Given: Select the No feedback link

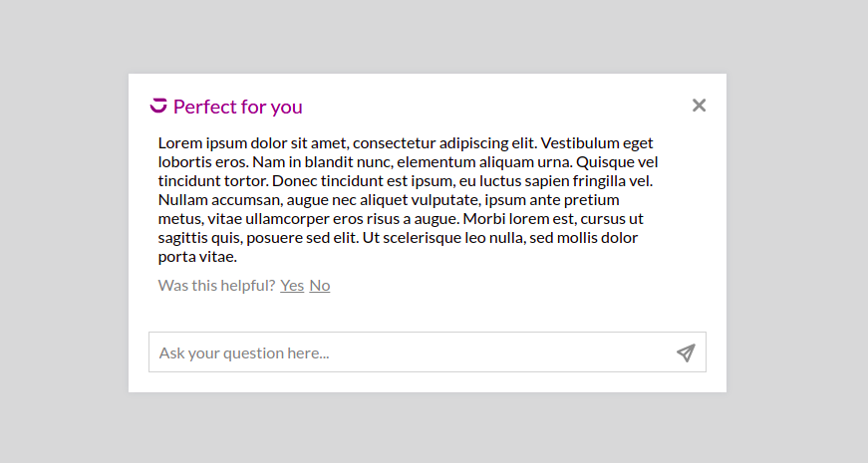Looking at the screenshot, I should [x=319, y=286].
